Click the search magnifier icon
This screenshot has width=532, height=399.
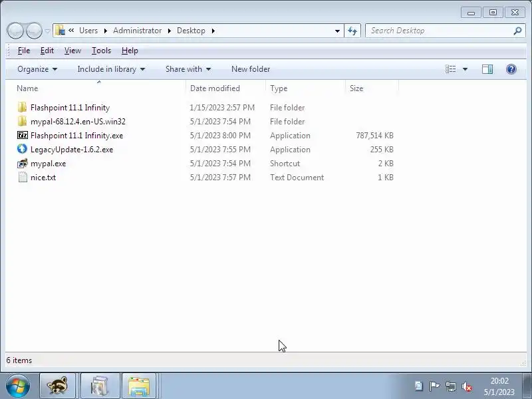click(x=517, y=31)
